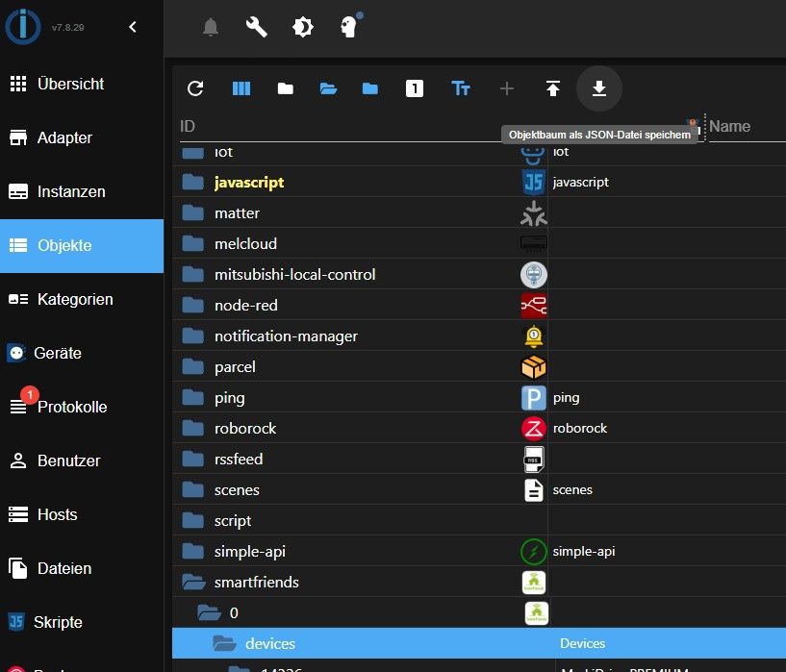Expand the node-red folder
This screenshot has width=786, height=672.
coord(193,306)
